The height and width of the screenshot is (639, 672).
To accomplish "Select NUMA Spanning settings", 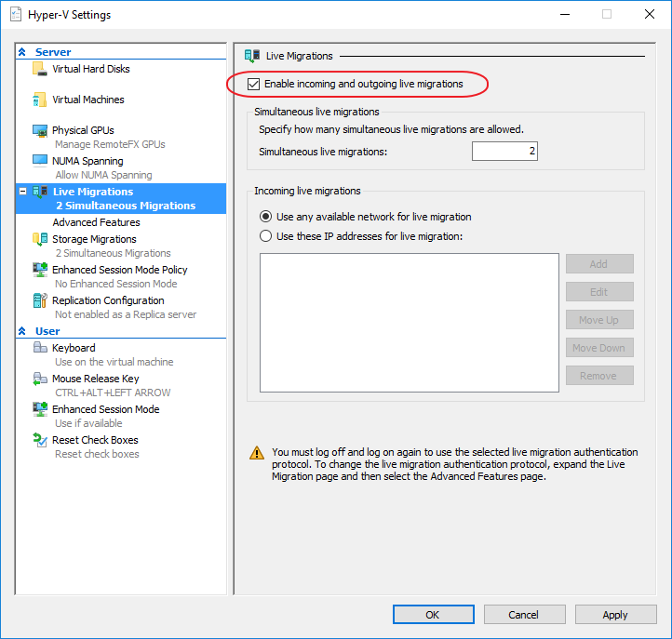I will click(x=87, y=161).
